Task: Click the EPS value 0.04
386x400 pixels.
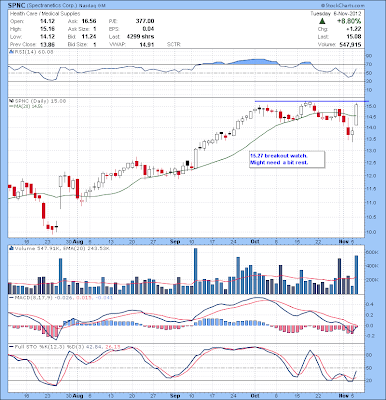Action: [x=148, y=29]
